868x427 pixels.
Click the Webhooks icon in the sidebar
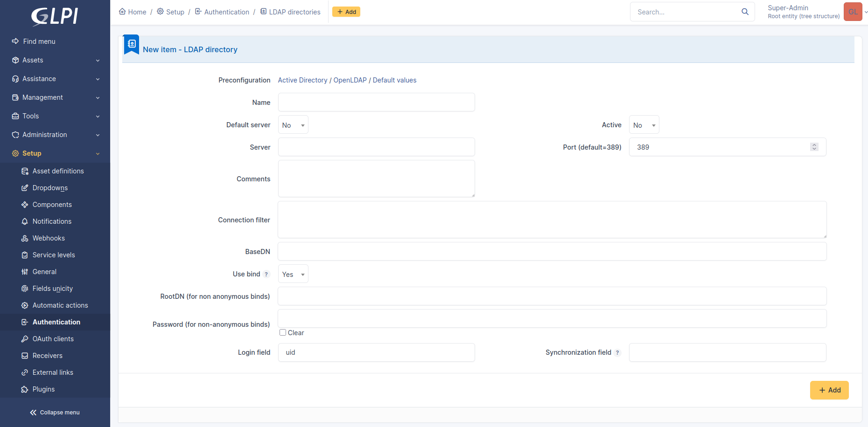25,238
